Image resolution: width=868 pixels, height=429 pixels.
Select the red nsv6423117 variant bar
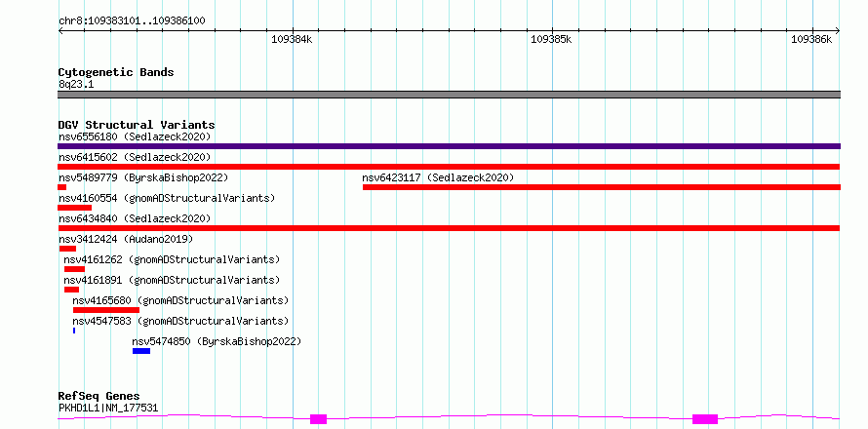602,187
